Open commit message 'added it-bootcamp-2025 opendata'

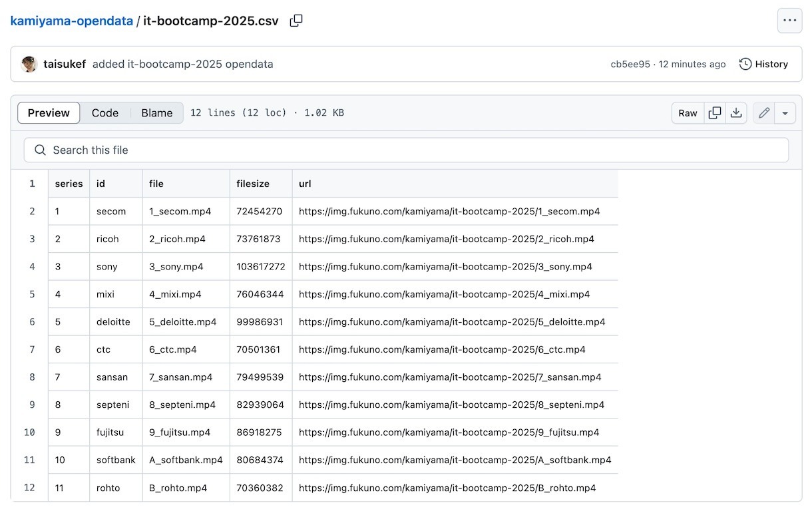point(182,64)
